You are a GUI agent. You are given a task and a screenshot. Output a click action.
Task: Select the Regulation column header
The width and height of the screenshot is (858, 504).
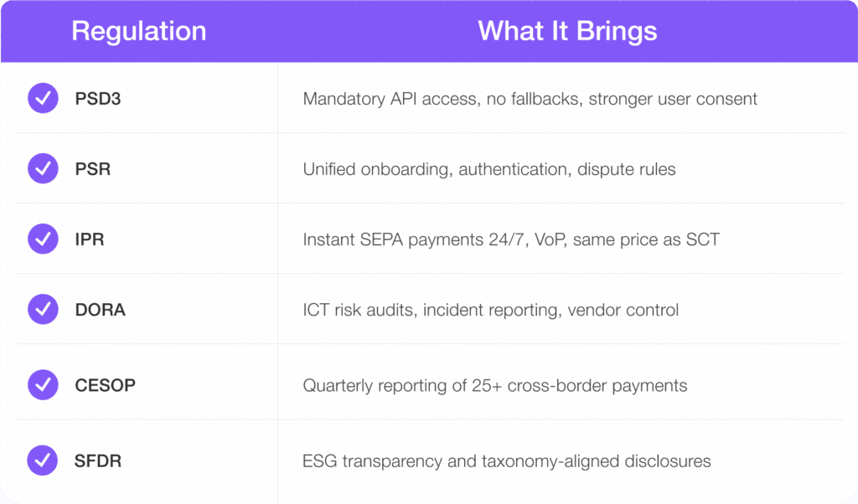139,32
